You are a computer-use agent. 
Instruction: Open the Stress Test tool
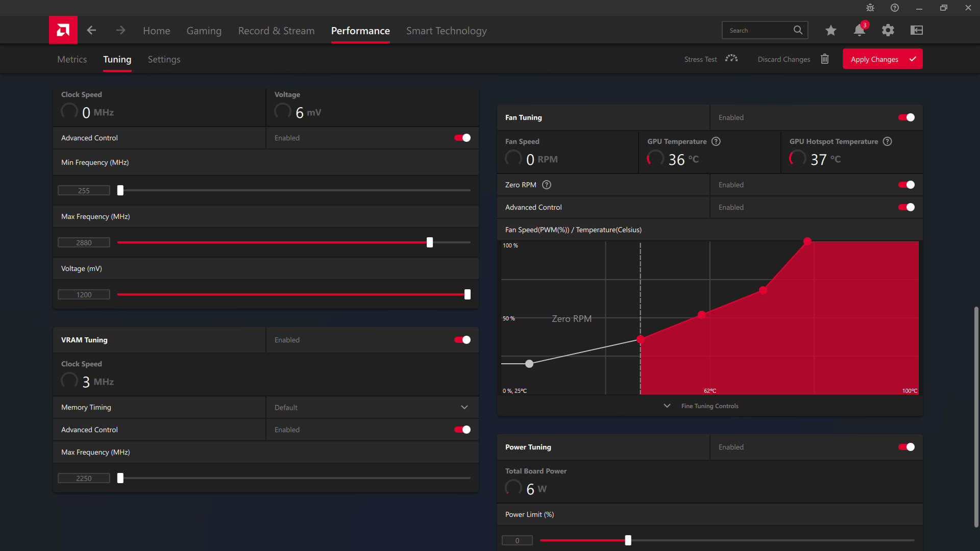click(710, 59)
